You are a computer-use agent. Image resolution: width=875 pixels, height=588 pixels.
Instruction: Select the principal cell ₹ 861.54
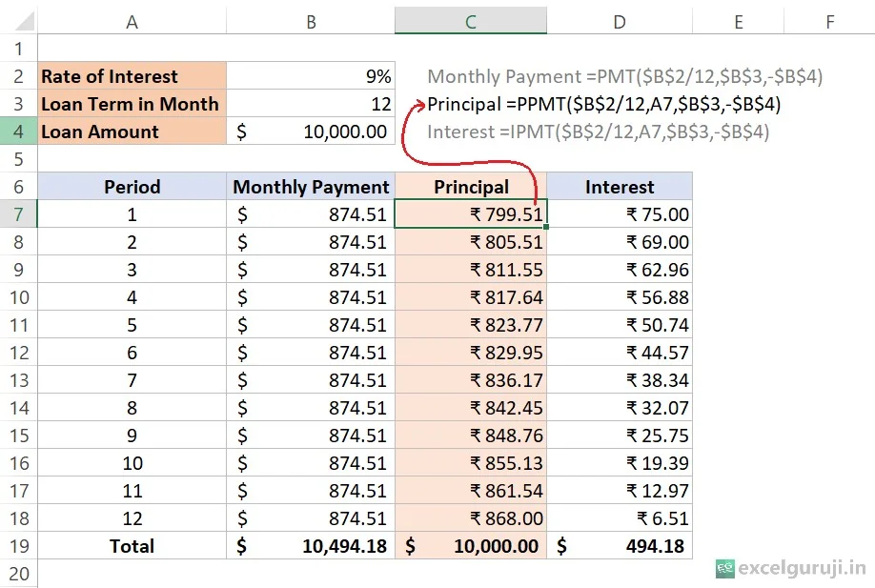click(x=471, y=491)
